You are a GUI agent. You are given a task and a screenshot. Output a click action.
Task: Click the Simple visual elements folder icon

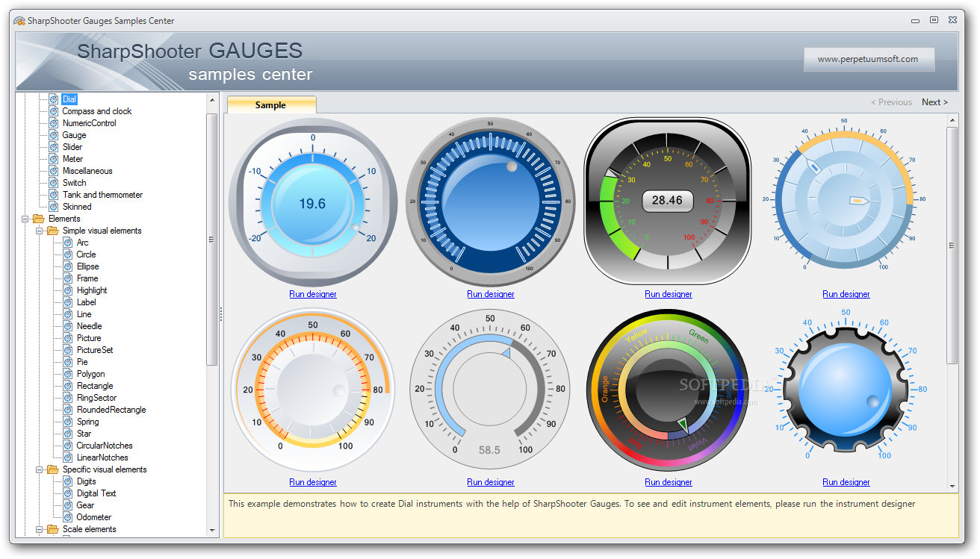[x=53, y=231]
